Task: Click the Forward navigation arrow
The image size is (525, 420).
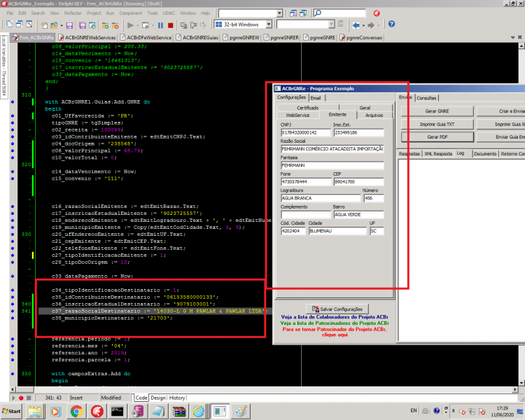Action: click(370, 25)
